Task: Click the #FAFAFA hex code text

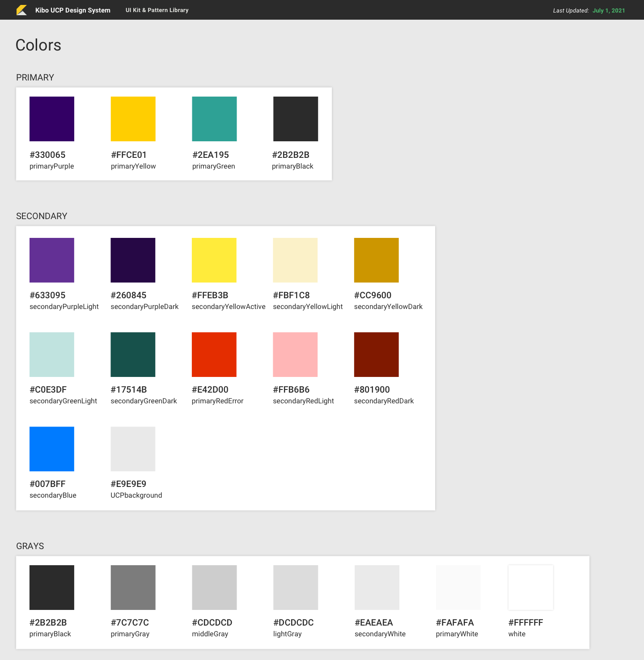Action: [455, 622]
